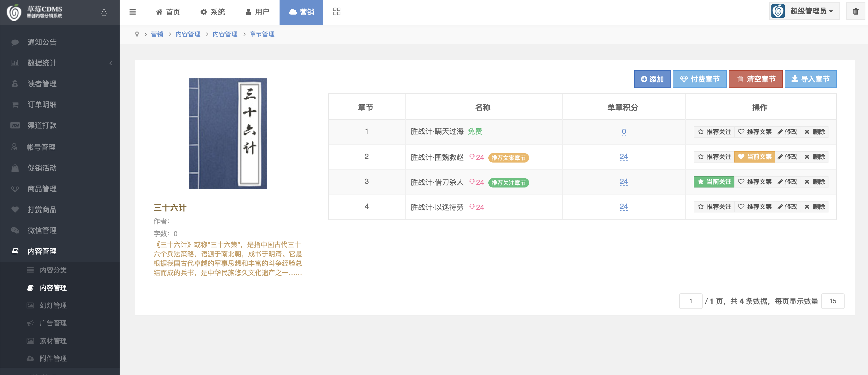
Task: Click first 内容管理 breadcrumb link
Action: tap(188, 34)
